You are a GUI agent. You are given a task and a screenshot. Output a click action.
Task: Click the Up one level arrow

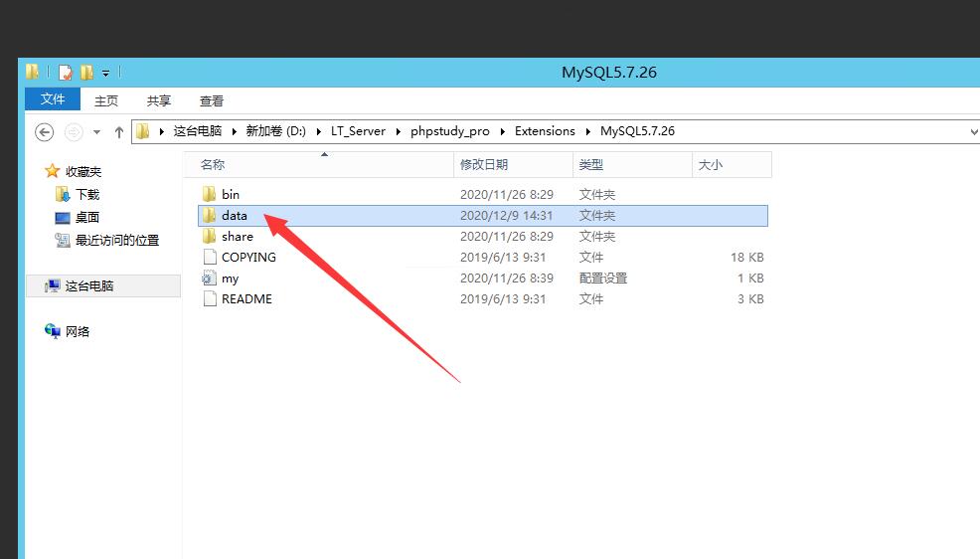click(119, 131)
